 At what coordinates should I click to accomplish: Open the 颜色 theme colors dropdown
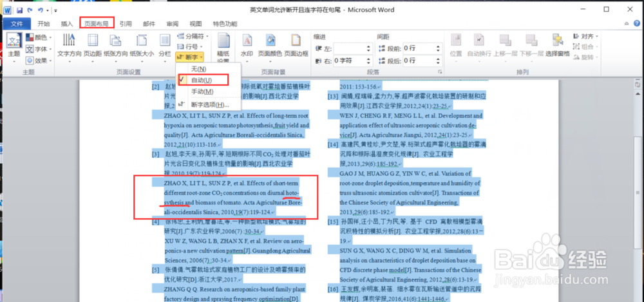coord(39,37)
